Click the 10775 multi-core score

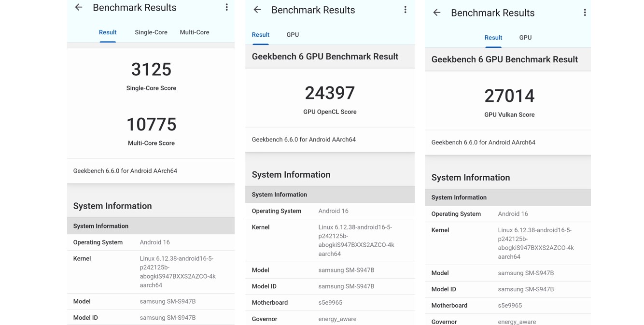151,125
